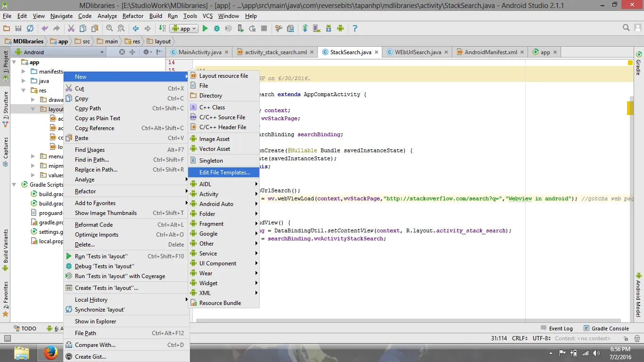Open the app run configuration dropdown

[183, 29]
